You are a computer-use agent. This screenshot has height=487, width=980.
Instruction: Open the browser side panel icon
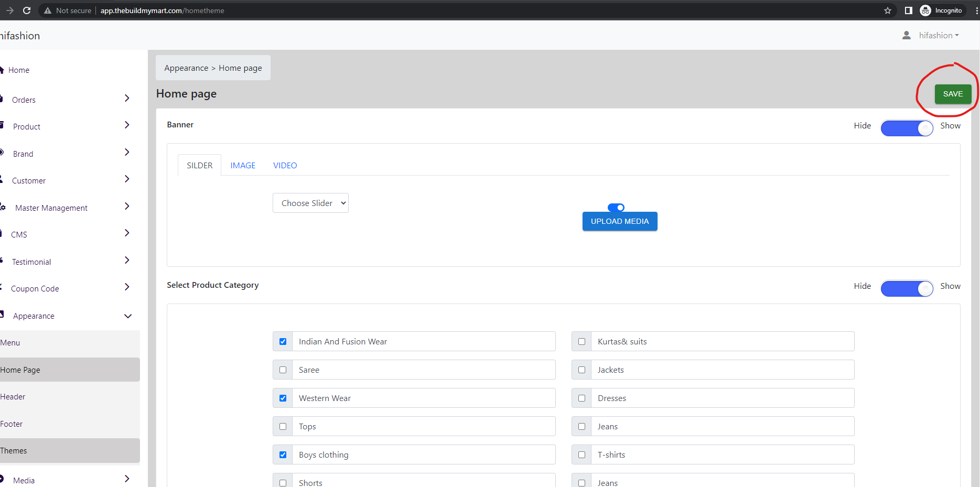click(908, 10)
